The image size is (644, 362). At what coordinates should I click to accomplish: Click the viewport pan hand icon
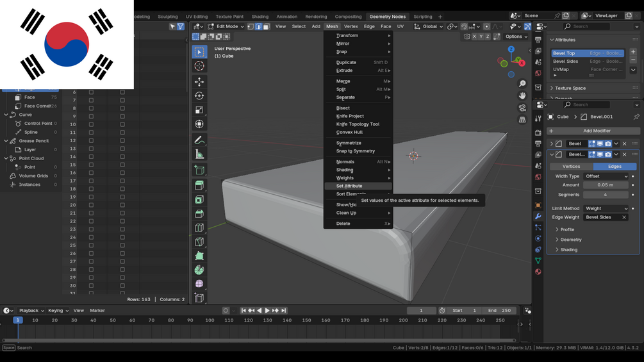522,95
